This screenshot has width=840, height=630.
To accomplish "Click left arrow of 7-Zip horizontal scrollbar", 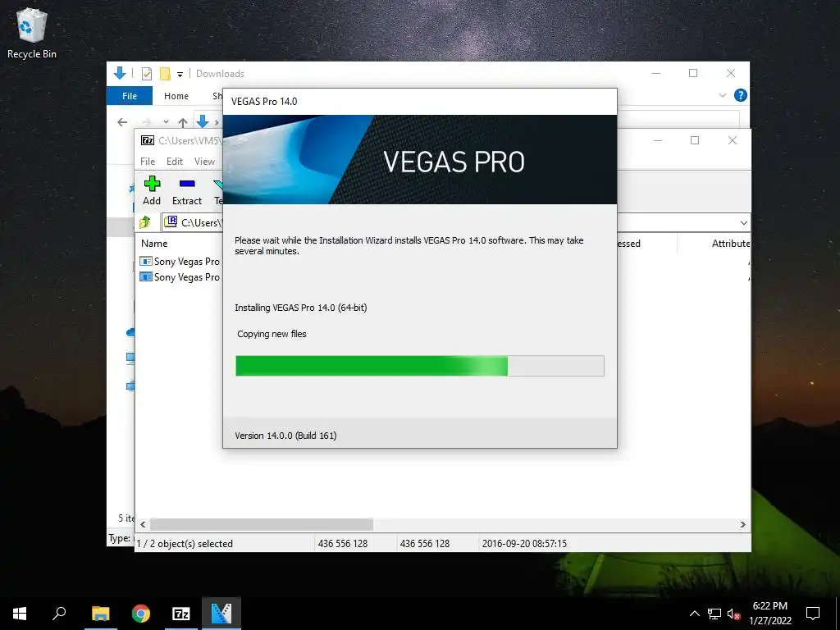I will click(143, 524).
